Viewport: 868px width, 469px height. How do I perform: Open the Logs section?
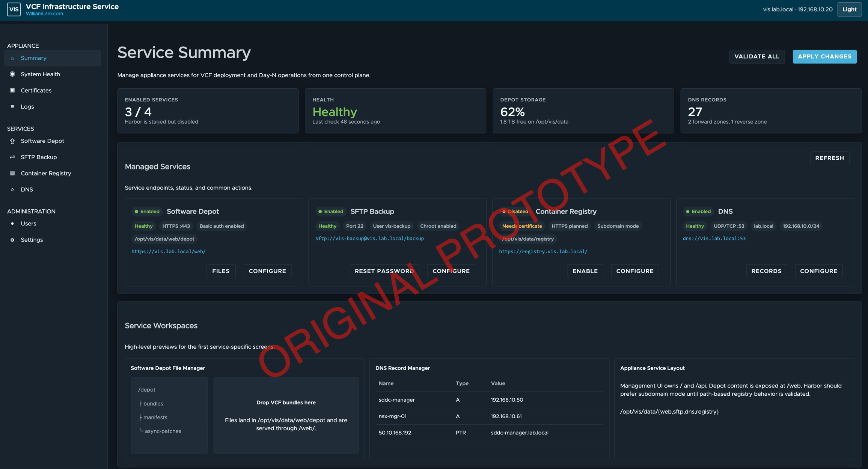(53, 107)
